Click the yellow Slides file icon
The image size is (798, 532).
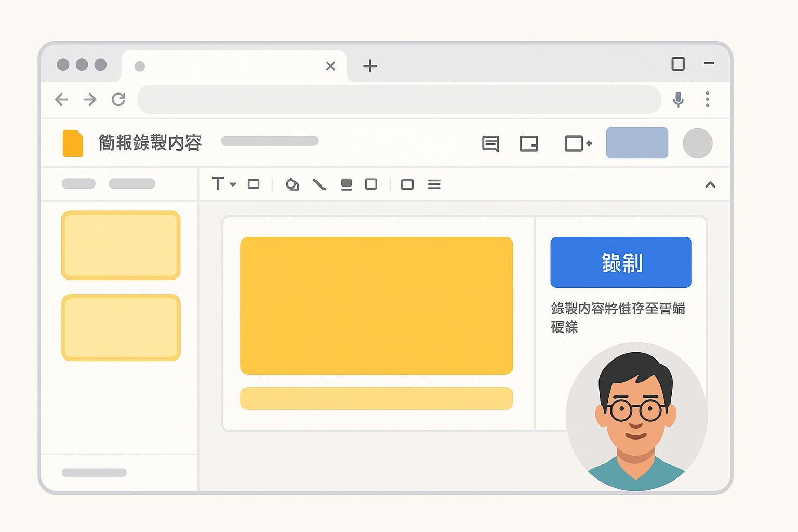click(73, 143)
